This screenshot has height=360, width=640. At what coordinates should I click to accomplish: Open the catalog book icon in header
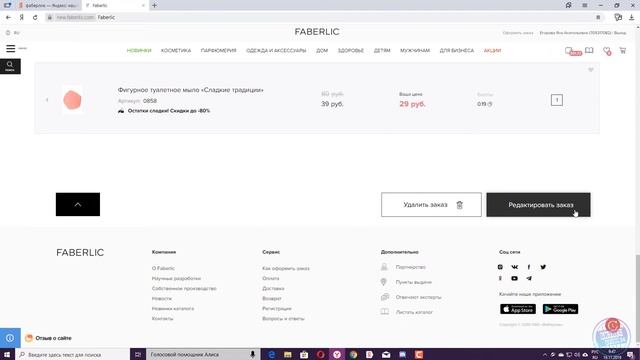coord(589,50)
